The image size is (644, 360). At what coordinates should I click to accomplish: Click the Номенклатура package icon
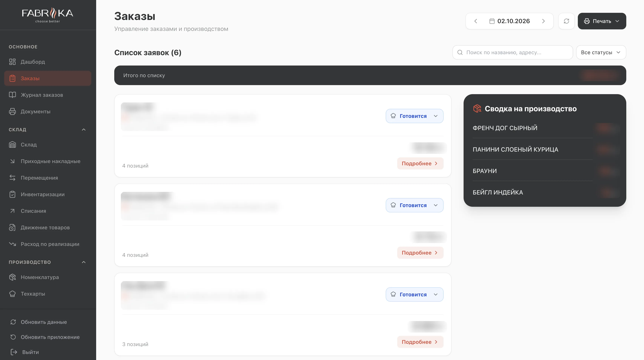point(12,277)
